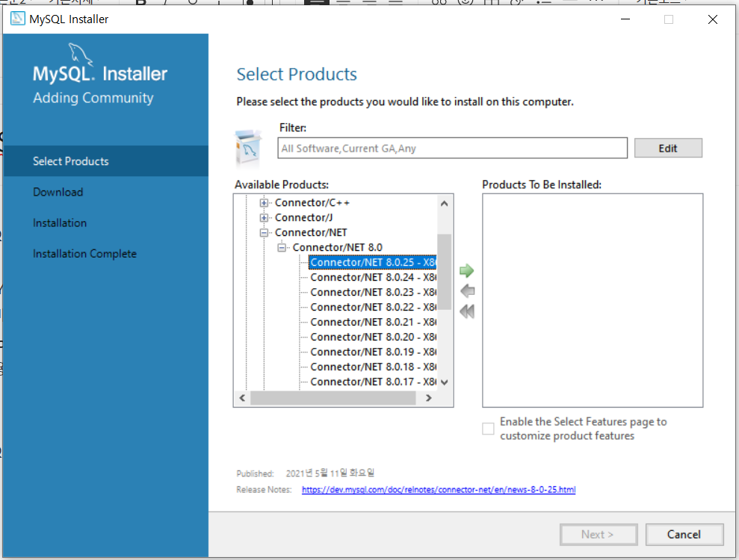Select Connector/NET 8.0.20 item
The image size is (739, 560).
(372, 337)
